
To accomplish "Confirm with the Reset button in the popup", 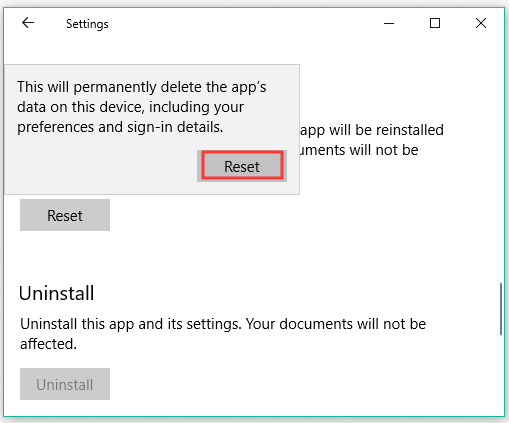I will pyautogui.click(x=242, y=166).
